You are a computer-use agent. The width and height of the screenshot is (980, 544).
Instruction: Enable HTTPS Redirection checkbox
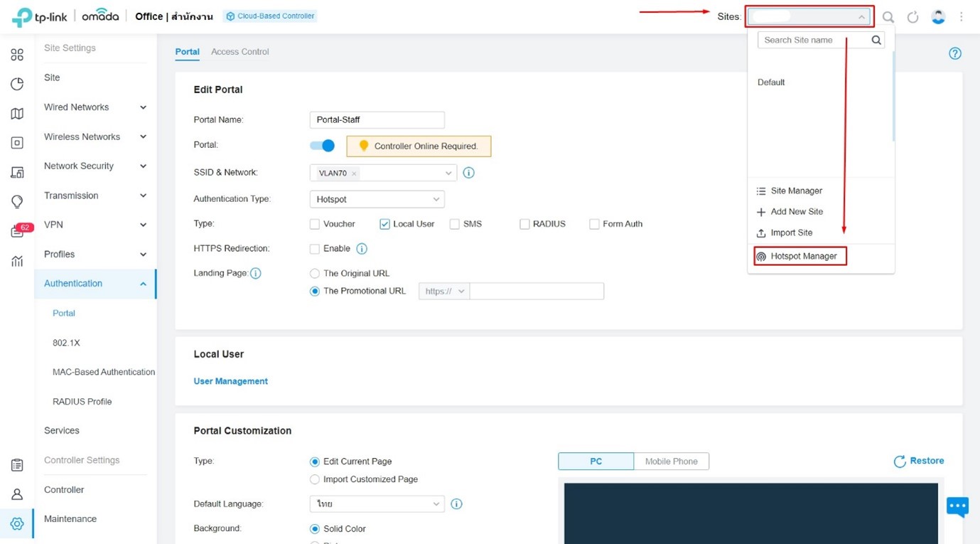pyautogui.click(x=315, y=249)
